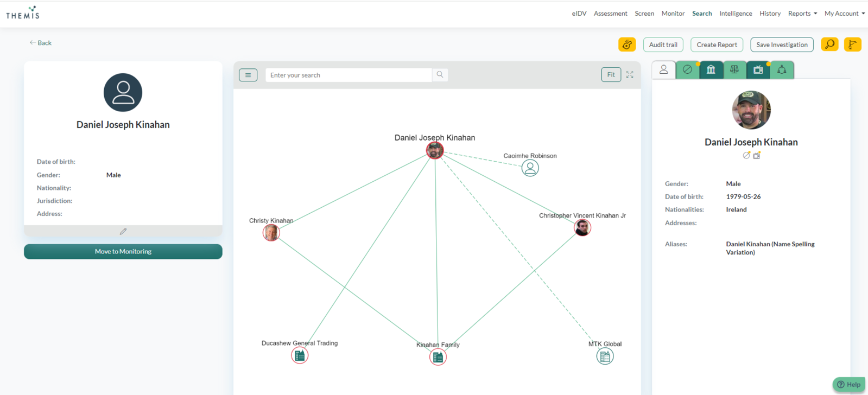Click the yellow magnifying glass button
868x395 pixels.
click(829, 44)
